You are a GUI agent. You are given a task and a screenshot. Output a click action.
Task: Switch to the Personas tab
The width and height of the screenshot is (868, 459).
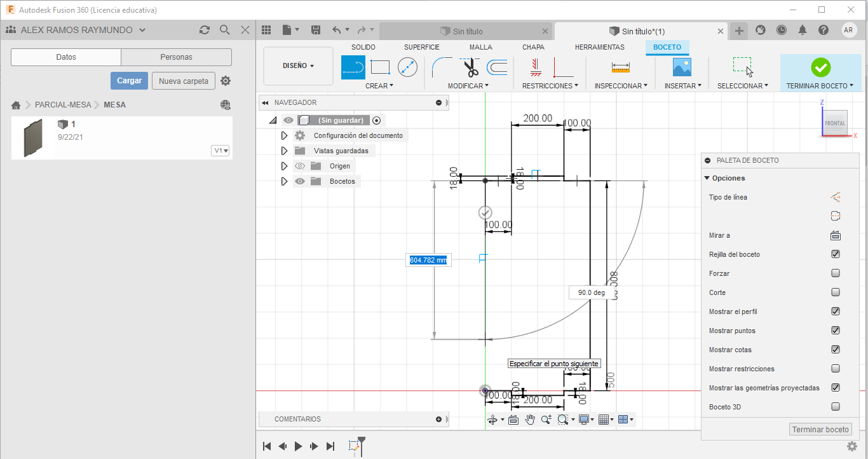coord(176,57)
